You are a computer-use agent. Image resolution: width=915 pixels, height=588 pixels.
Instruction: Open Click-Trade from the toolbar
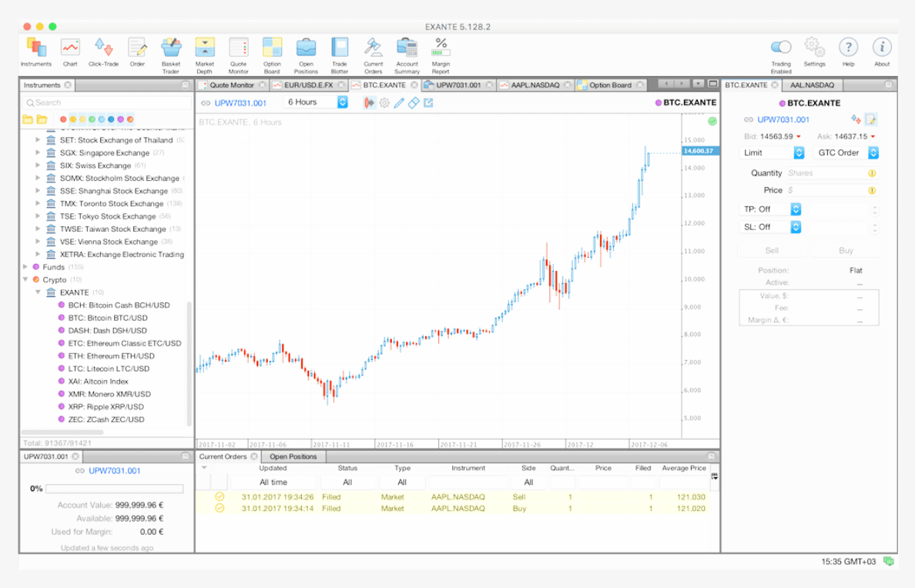pos(103,52)
